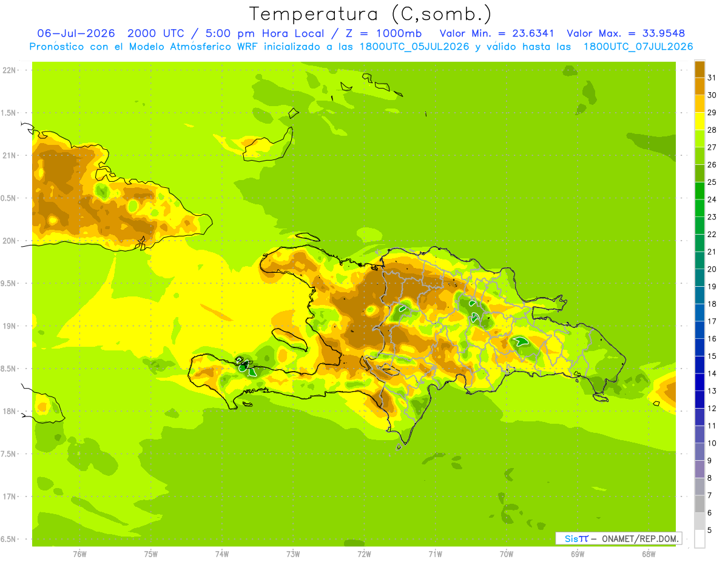Click the '71W' longitude label

pyautogui.click(x=435, y=554)
